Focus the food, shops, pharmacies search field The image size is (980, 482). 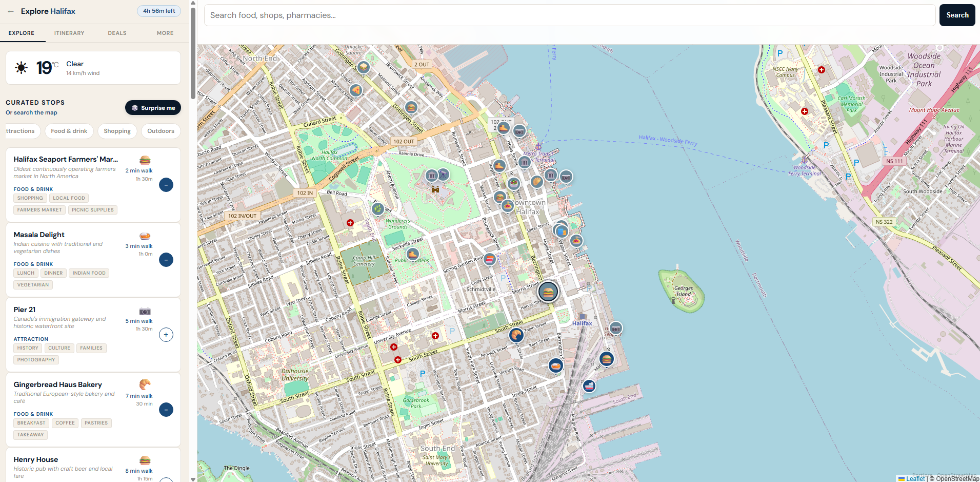[570, 15]
